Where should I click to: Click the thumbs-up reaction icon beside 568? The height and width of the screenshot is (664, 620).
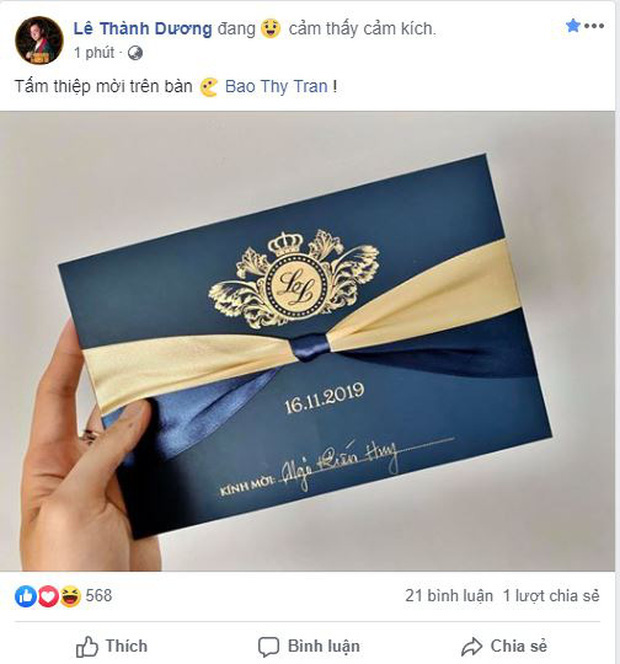[26, 596]
